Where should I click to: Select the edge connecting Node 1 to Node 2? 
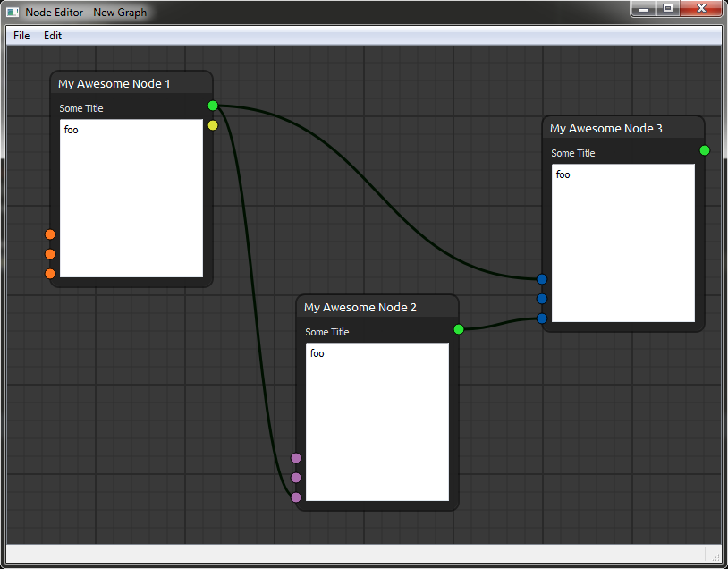[254, 301]
